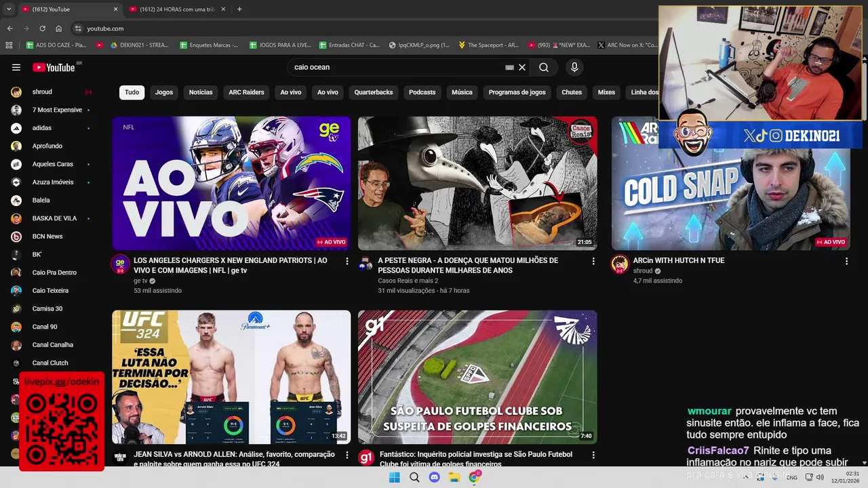Select the 'Jogos' filter chip
Image resolution: width=868 pixels, height=488 pixels.
coord(164,92)
